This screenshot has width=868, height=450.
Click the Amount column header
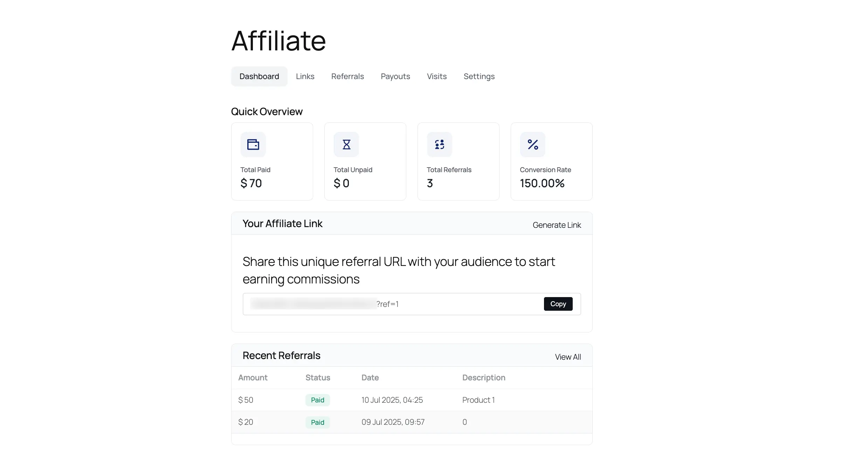click(253, 378)
